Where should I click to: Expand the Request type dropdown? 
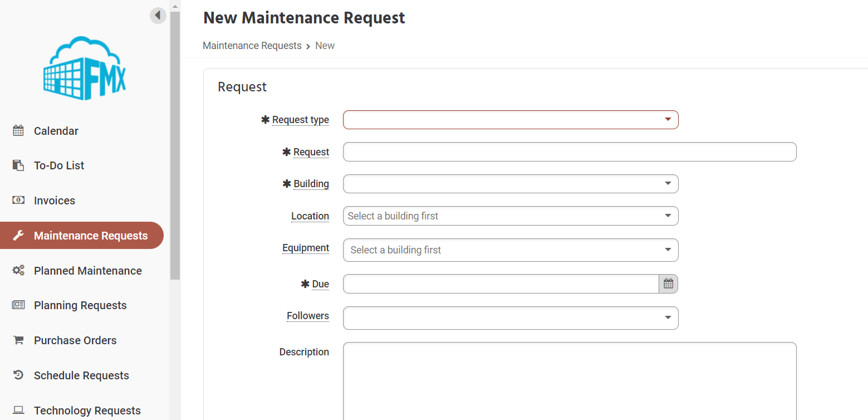(x=511, y=120)
